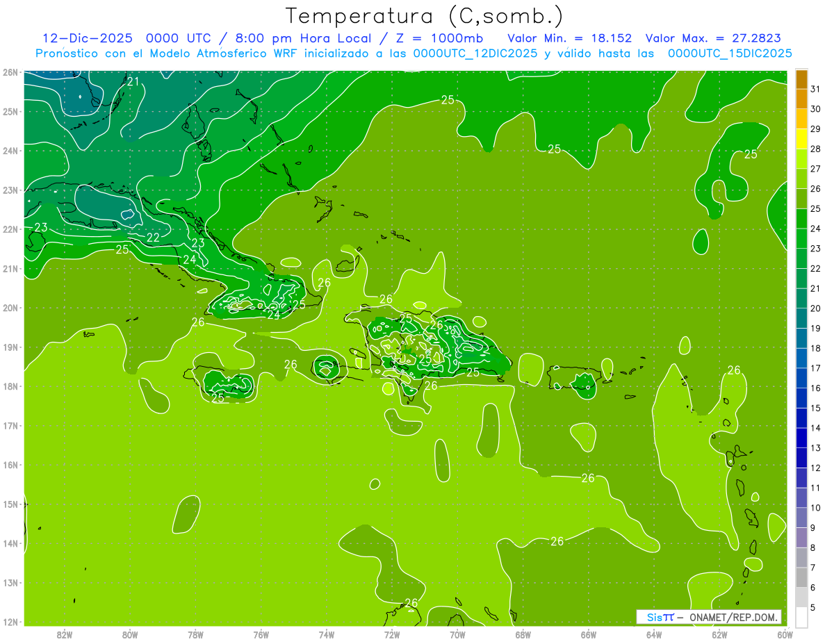The width and height of the screenshot is (834, 644).
Task: Click the 82W longitude axis label
Action: (x=65, y=634)
